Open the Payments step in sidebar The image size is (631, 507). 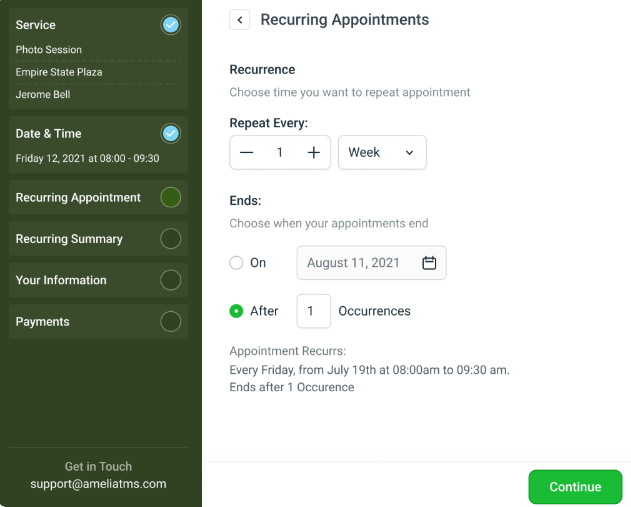coord(43,322)
